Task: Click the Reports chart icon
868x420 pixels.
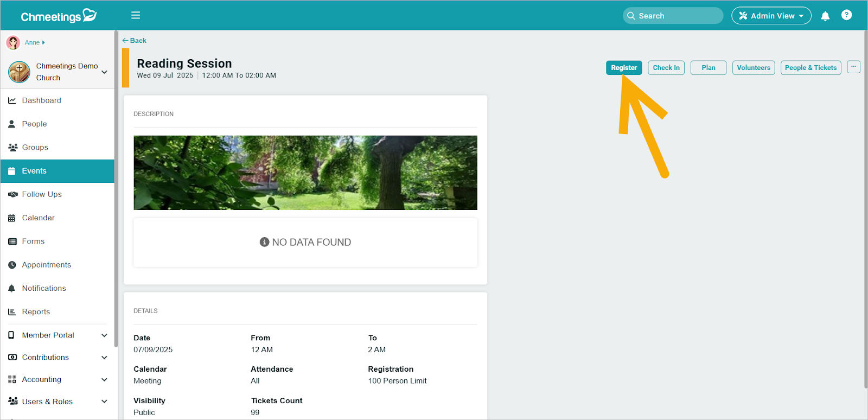Action: 12,312
